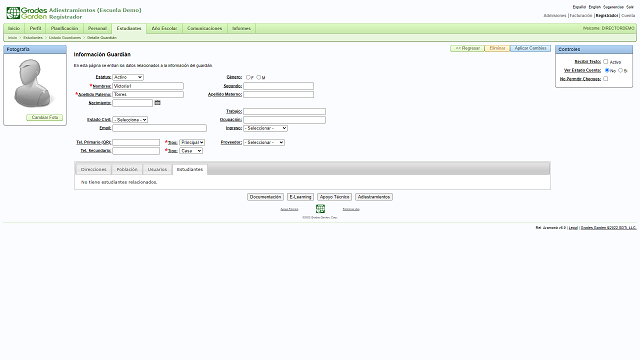The height and width of the screenshot is (360, 640).
Task: Click the Tel. Primario input field
Action: pyautogui.click(x=136, y=142)
